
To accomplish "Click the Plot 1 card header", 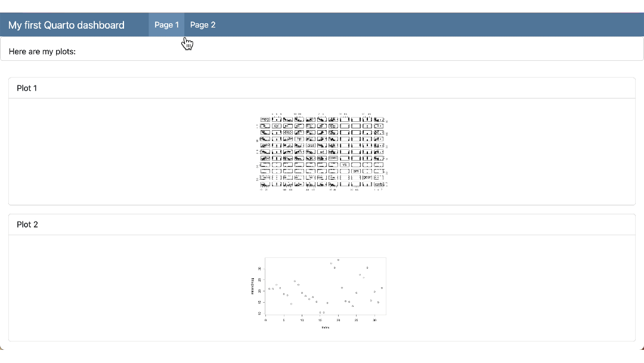I will coord(27,88).
